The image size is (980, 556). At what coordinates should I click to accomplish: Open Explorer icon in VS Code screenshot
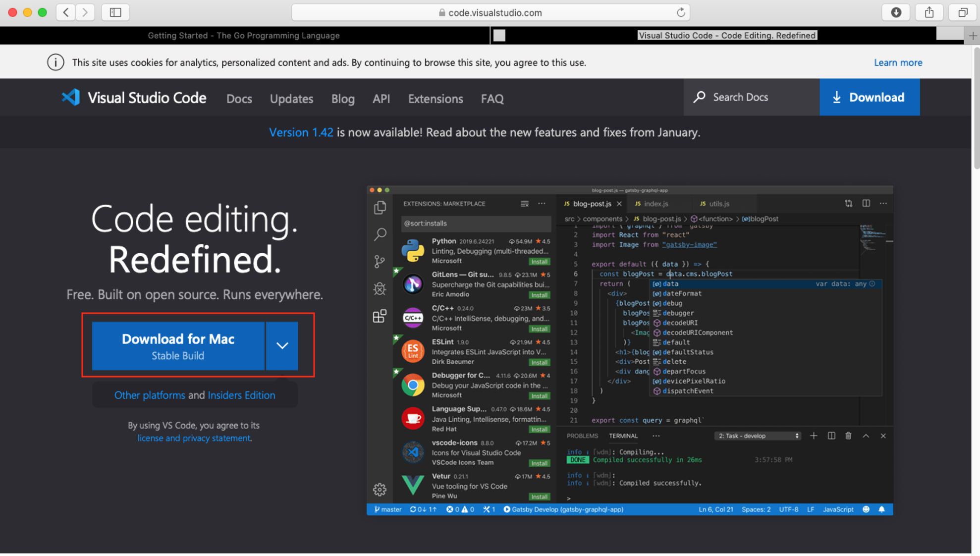pyautogui.click(x=380, y=207)
